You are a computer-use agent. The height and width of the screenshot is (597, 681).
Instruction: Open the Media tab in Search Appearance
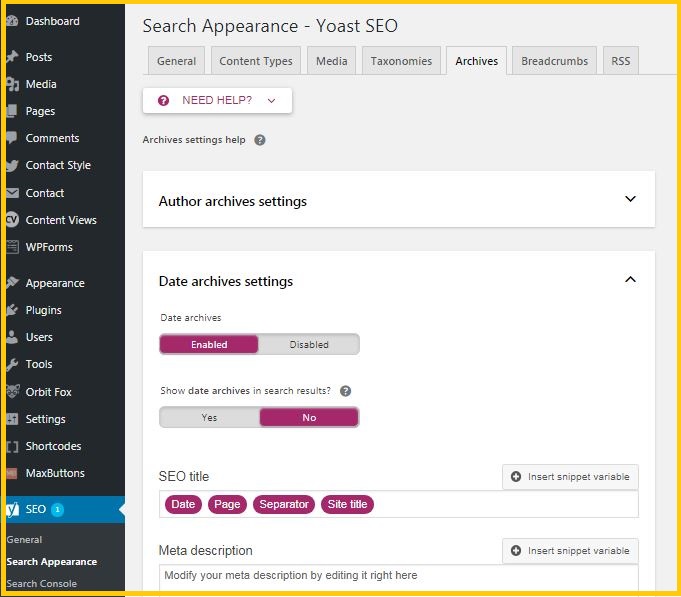[331, 61]
